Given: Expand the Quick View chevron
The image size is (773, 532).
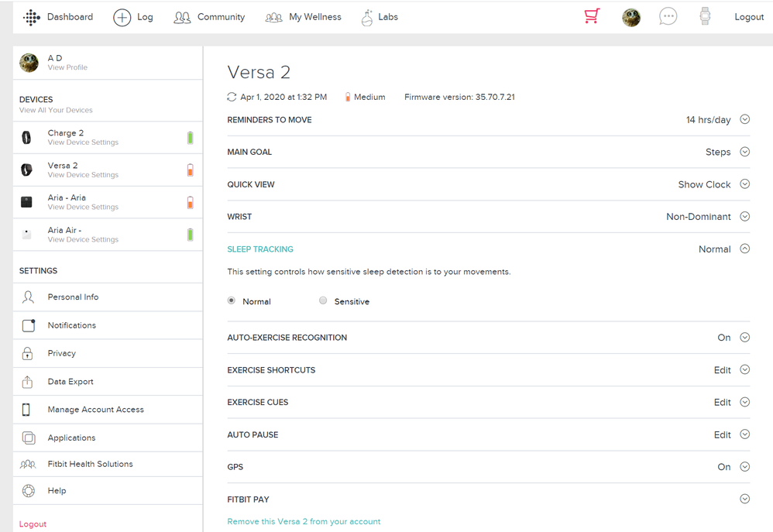Looking at the screenshot, I should (745, 184).
